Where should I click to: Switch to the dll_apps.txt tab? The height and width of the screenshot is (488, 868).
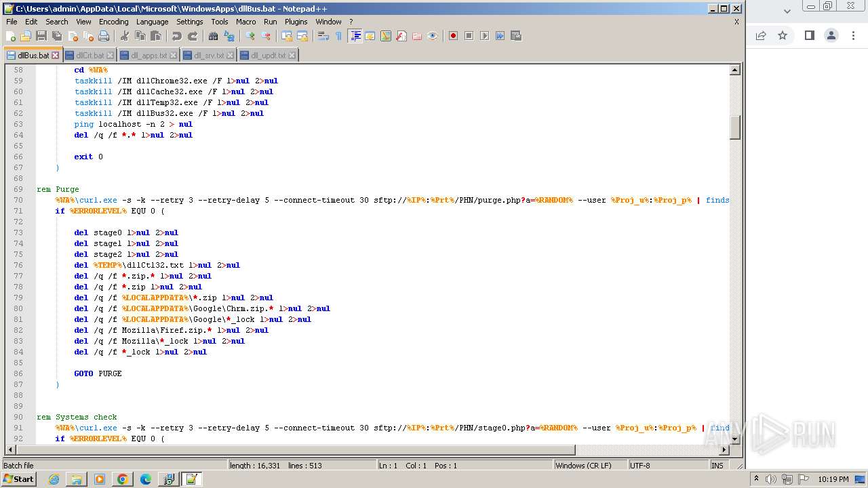149,56
